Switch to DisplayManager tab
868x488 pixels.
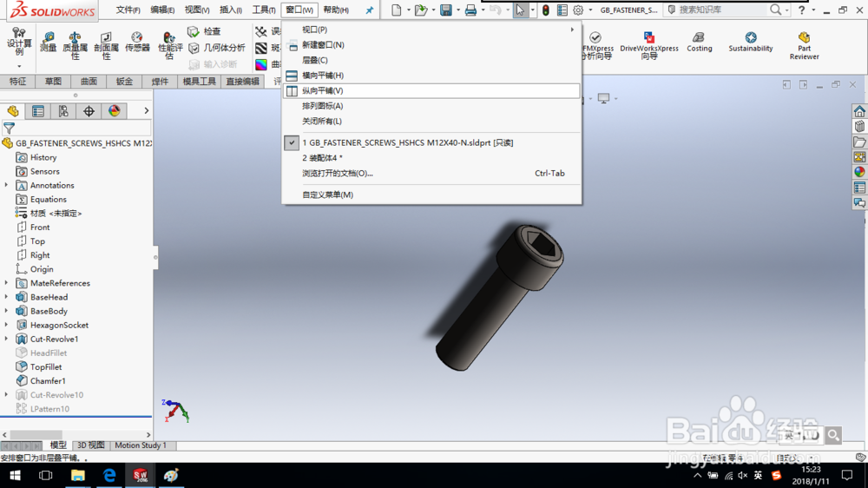pos(114,111)
